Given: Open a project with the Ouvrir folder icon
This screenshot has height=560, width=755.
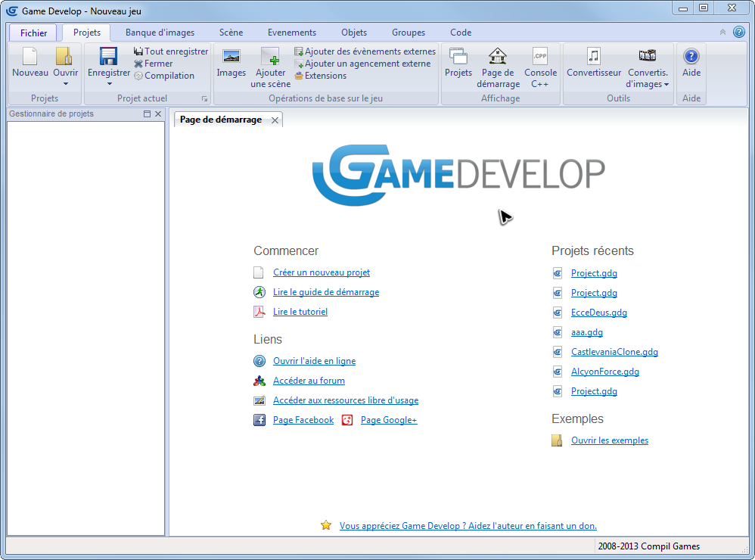Looking at the screenshot, I should tap(64, 56).
